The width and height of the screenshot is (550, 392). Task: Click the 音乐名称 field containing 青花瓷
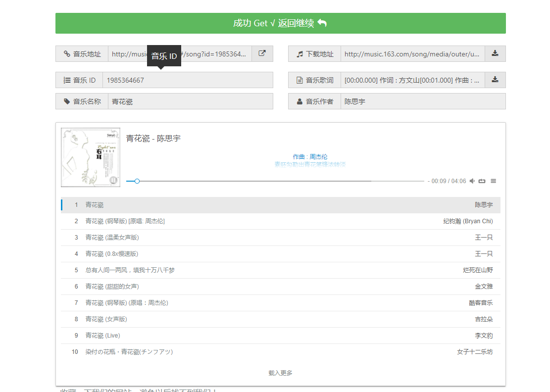click(x=190, y=101)
